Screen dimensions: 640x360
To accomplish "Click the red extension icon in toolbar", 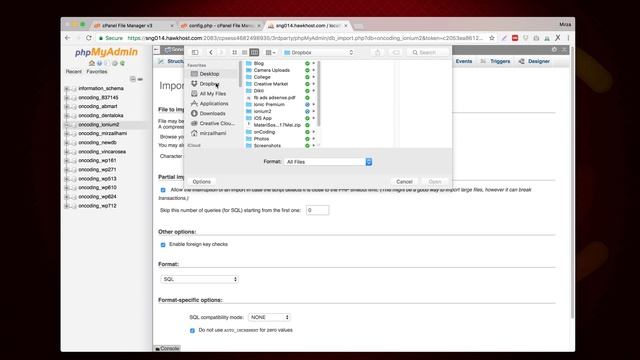I will point(515,38).
